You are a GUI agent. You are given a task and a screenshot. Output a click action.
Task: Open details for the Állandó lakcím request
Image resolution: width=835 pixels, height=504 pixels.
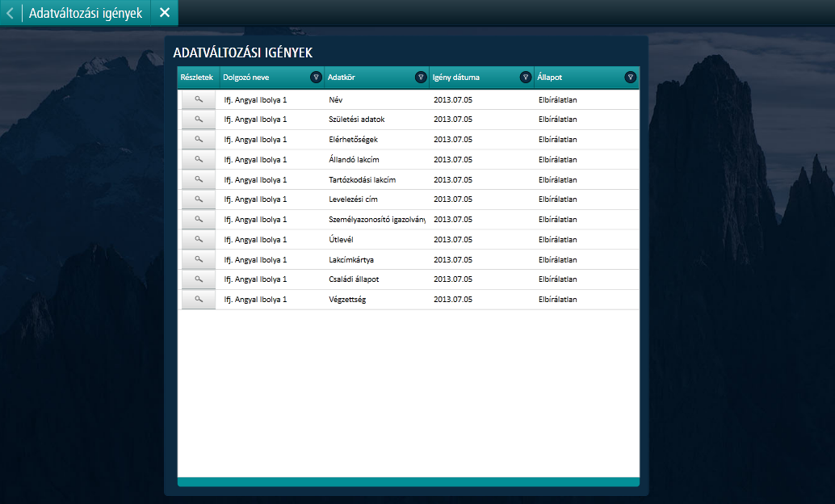(x=199, y=159)
